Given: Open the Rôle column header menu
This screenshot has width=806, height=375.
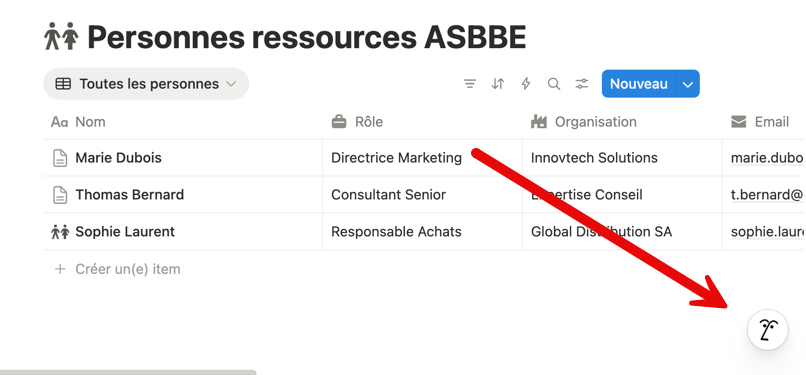Looking at the screenshot, I should tap(423, 122).
